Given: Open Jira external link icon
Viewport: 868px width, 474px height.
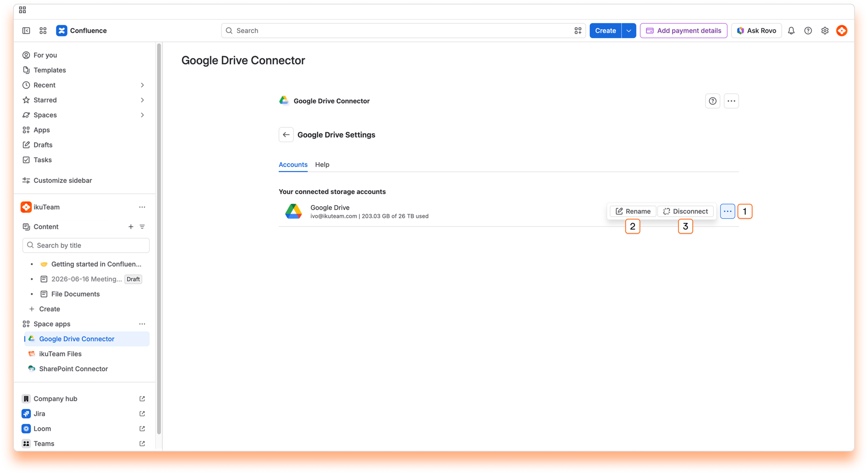Looking at the screenshot, I should tap(142, 414).
